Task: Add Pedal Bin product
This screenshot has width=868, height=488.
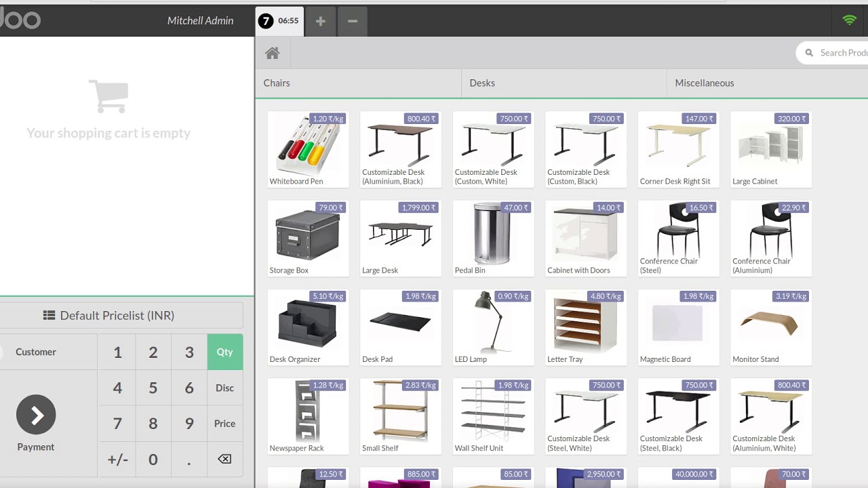Action: tap(493, 239)
